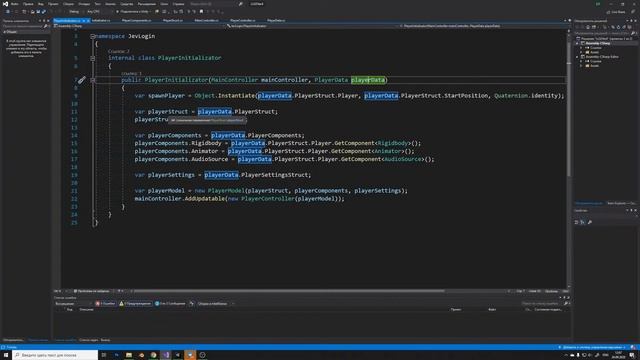Click the editor horizontal scrollbar
The image size is (640, 360).
click(x=289, y=291)
